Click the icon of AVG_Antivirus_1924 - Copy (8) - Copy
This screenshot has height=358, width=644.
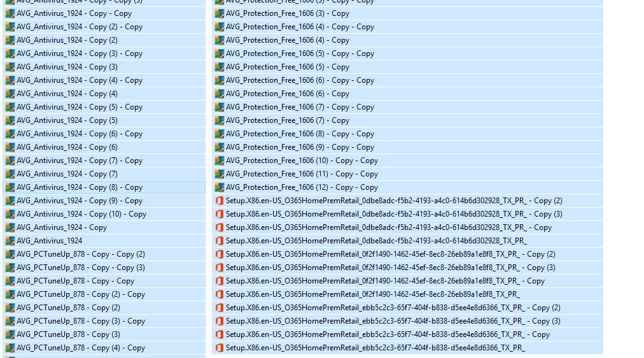(x=10, y=187)
